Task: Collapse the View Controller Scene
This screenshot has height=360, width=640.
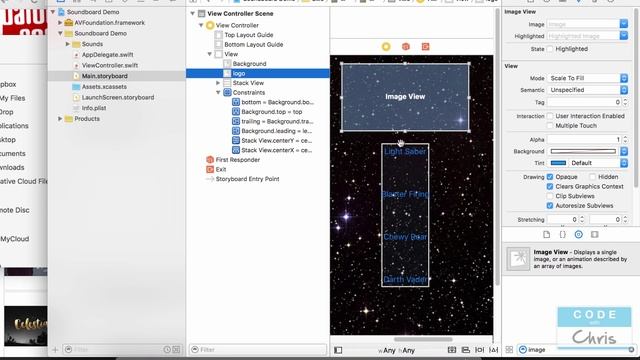Action: point(192,13)
